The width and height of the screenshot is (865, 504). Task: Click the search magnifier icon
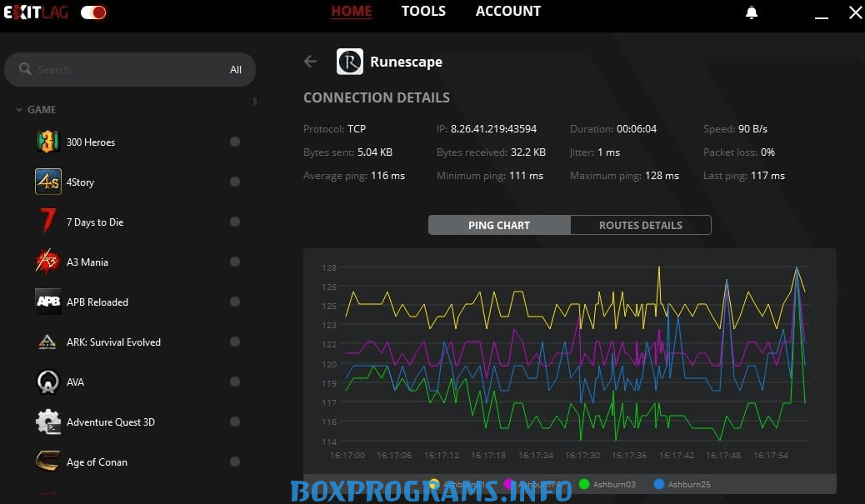[25, 69]
